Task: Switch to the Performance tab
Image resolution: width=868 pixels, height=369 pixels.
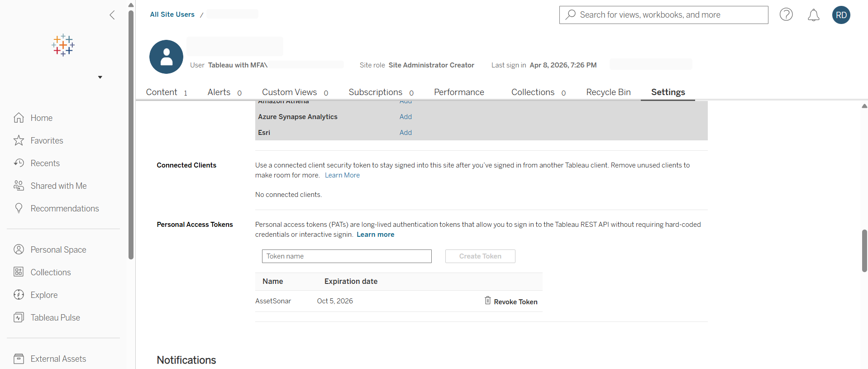Action: click(459, 92)
